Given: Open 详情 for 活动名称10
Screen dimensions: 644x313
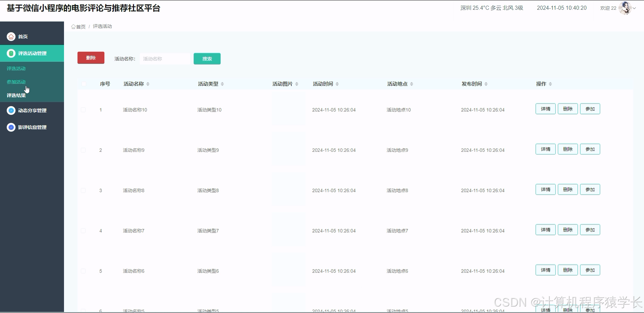Looking at the screenshot, I should tap(546, 109).
